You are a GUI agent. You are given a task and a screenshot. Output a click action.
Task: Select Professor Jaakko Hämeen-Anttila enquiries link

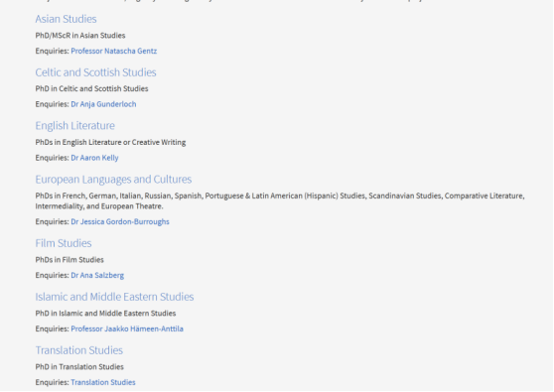[x=127, y=328]
